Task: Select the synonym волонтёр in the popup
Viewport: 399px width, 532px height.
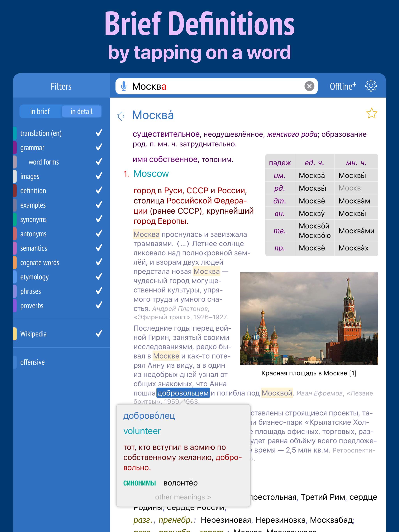Action: coord(181,483)
